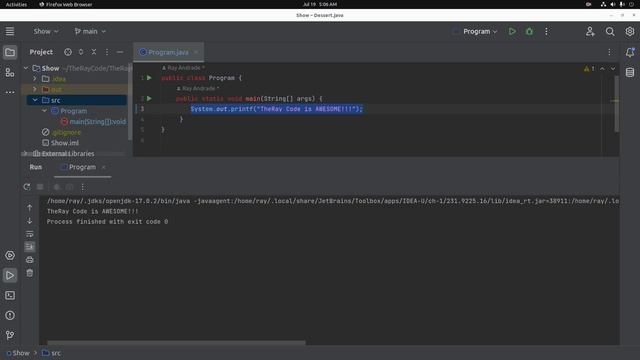This screenshot has width=640, height=360.
Task: Close the Program.java editor tab
Action: coord(196,52)
